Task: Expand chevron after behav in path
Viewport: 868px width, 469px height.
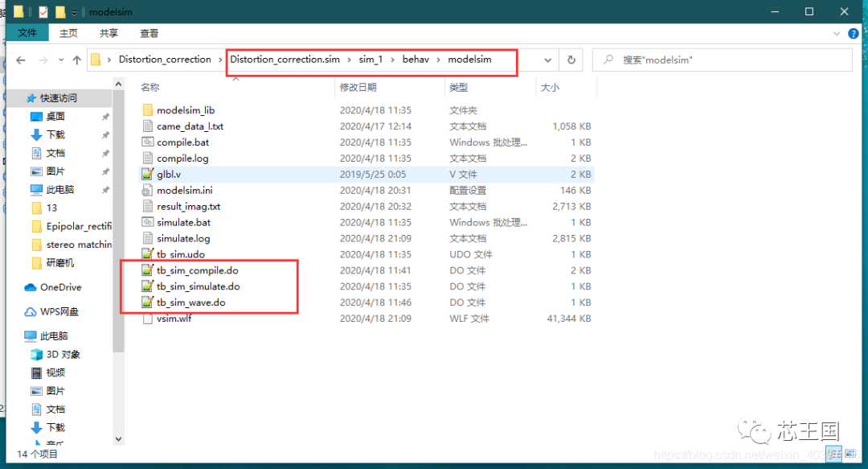Action: pyautogui.click(x=438, y=60)
